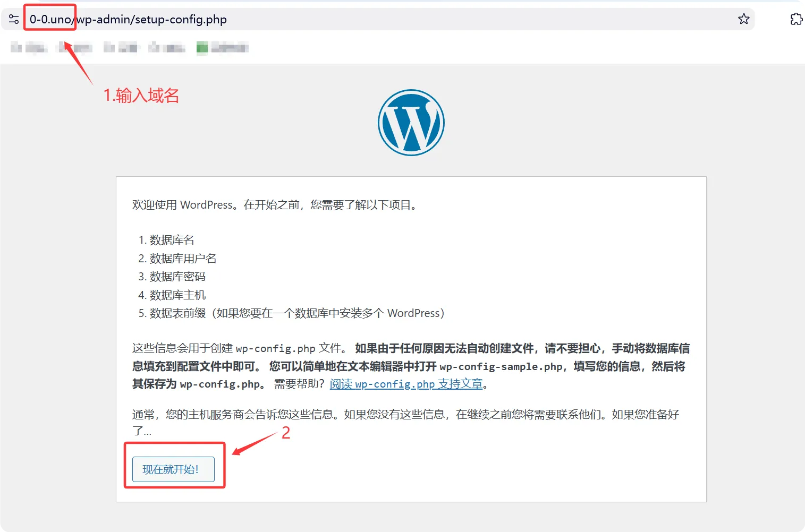Open the second bookmark on the bookmarks bar
Image resolution: width=805 pixels, height=532 pixels.
click(x=74, y=47)
